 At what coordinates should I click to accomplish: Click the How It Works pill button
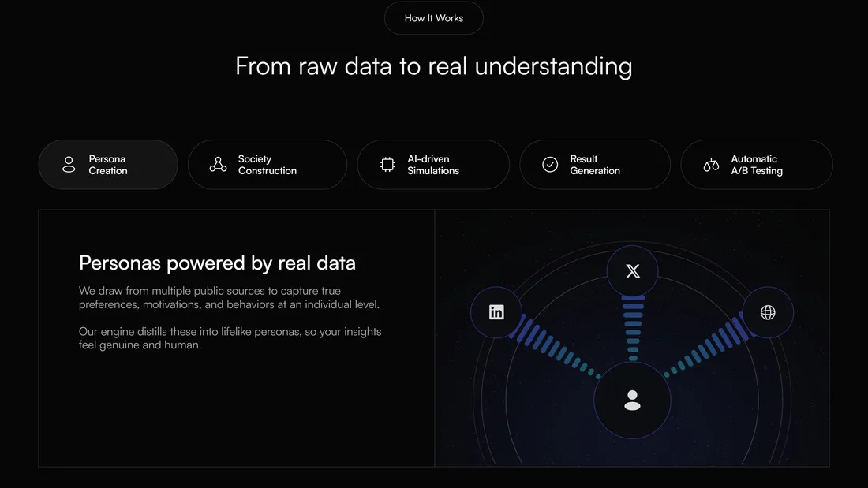point(433,18)
